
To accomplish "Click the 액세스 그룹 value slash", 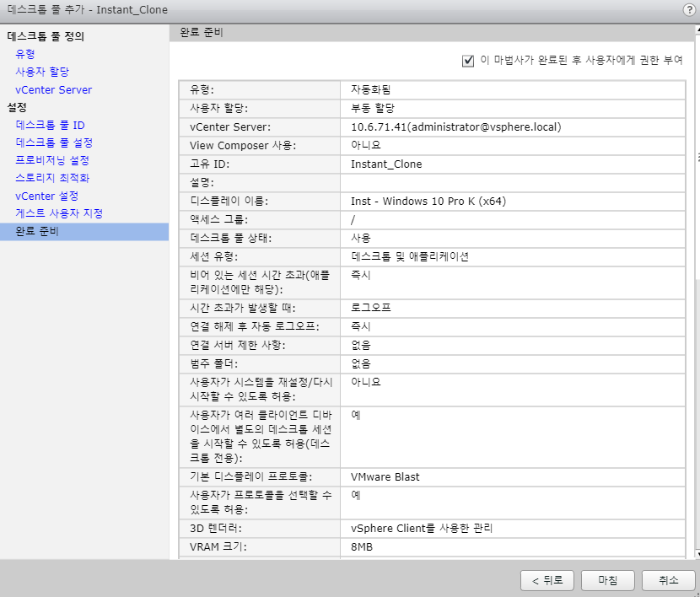I will [x=353, y=219].
